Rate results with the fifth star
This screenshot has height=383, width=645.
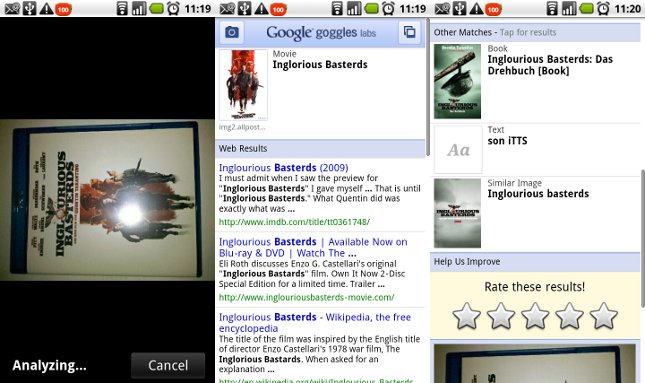(603, 316)
